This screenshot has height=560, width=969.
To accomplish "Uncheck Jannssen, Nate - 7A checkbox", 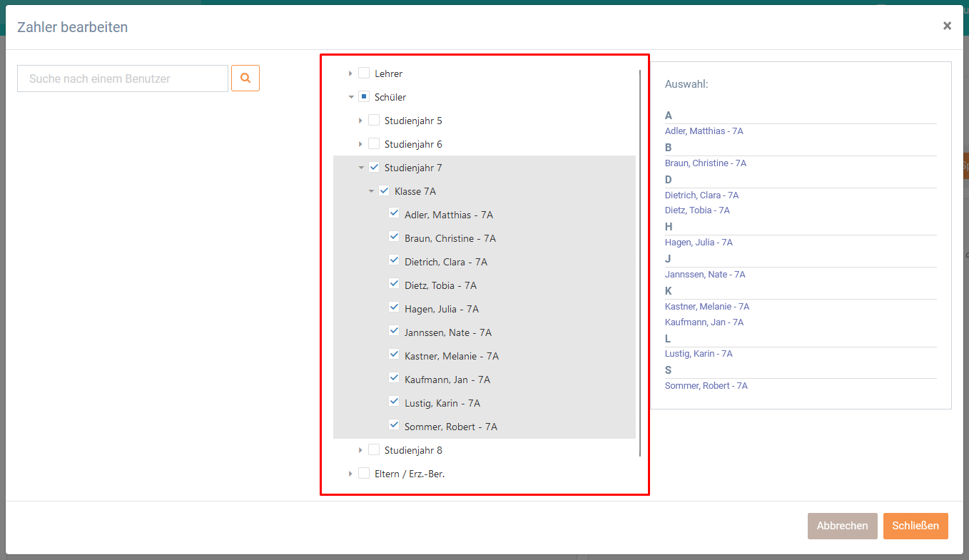I will [x=394, y=332].
